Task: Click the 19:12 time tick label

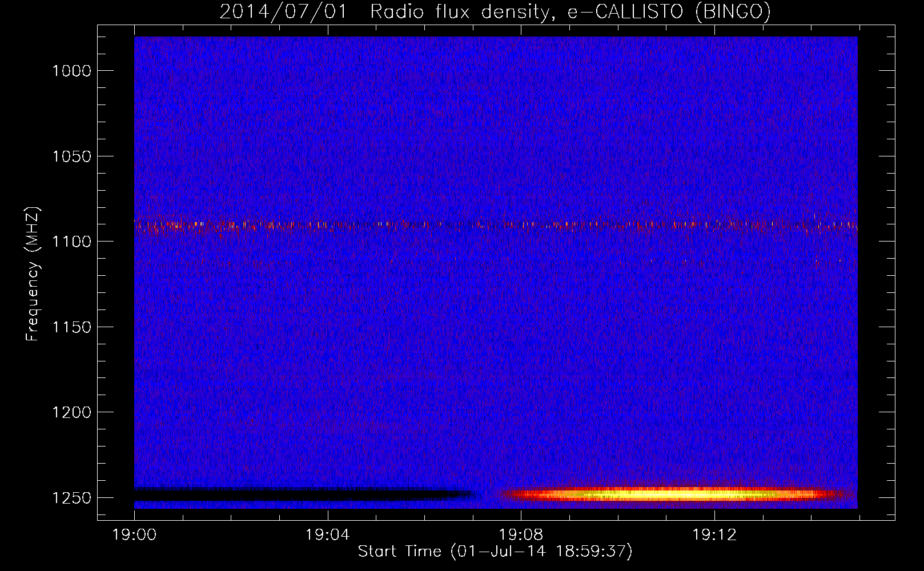Action: pyautogui.click(x=714, y=535)
